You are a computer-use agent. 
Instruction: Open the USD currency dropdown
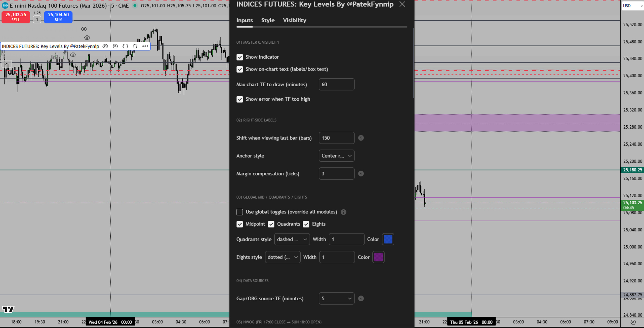[x=633, y=6]
